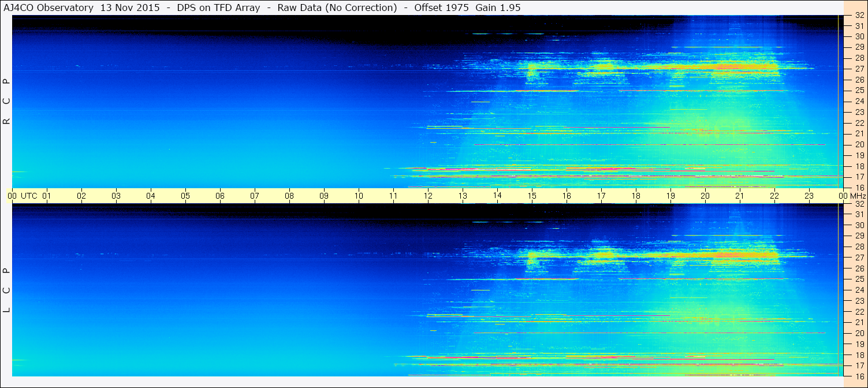Select 16 MHz label on LCP frequency scale
Viewport: 868px width, 388px height.
pos(859,376)
